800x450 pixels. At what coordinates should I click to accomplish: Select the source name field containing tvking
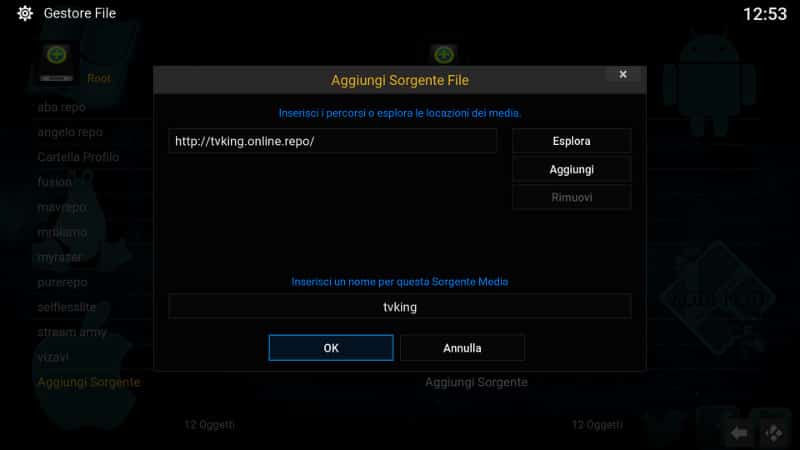(x=399, y=307)
